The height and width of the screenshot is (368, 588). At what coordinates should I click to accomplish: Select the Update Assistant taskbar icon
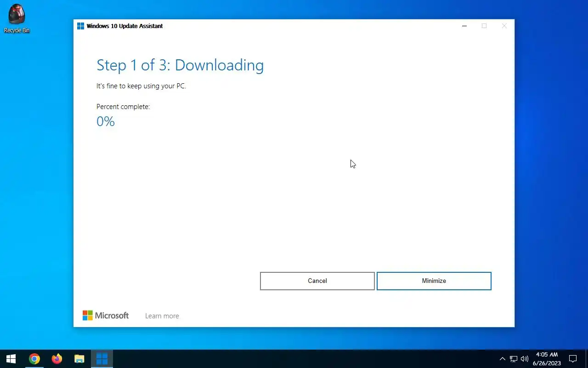pos(102,359)
